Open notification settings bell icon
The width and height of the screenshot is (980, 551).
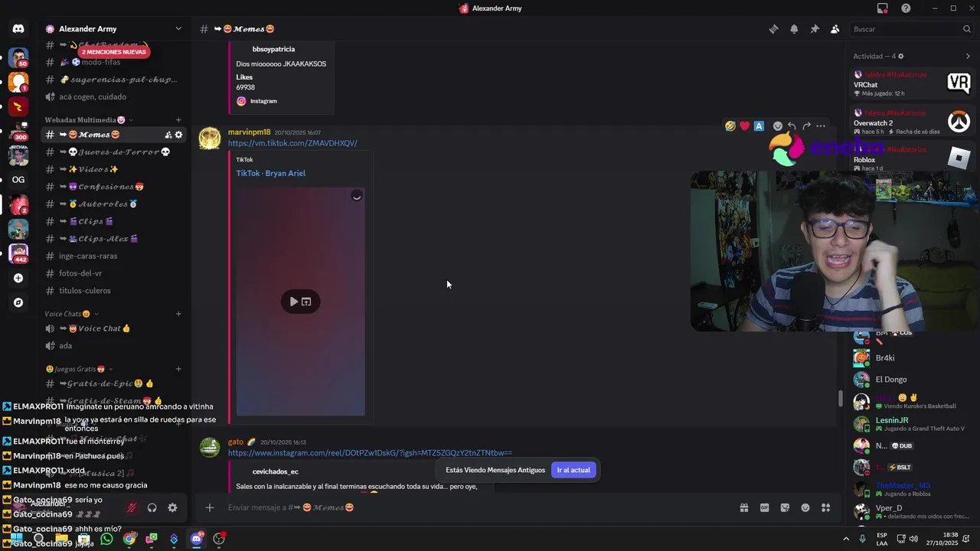pos(794,29)
